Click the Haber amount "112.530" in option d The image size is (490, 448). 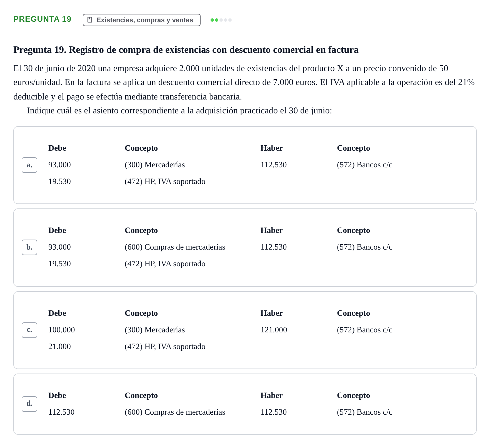(x=274, y=412)
